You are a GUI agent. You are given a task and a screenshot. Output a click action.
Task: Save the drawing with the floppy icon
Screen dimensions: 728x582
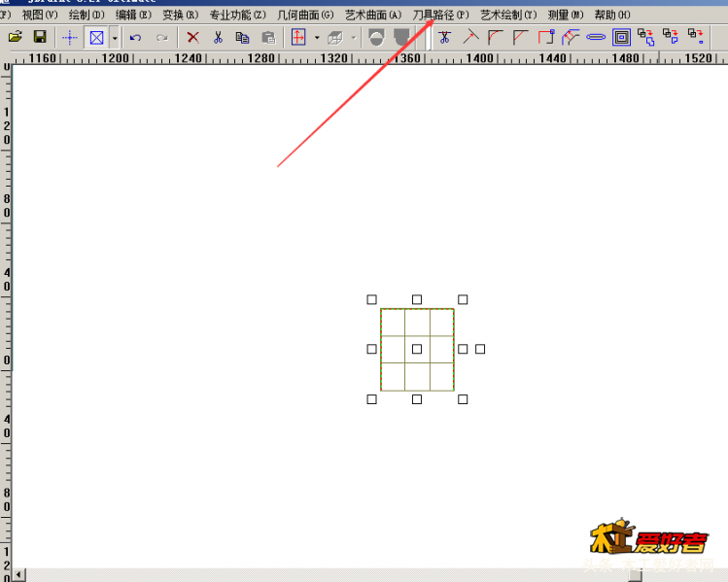(40, 37)
